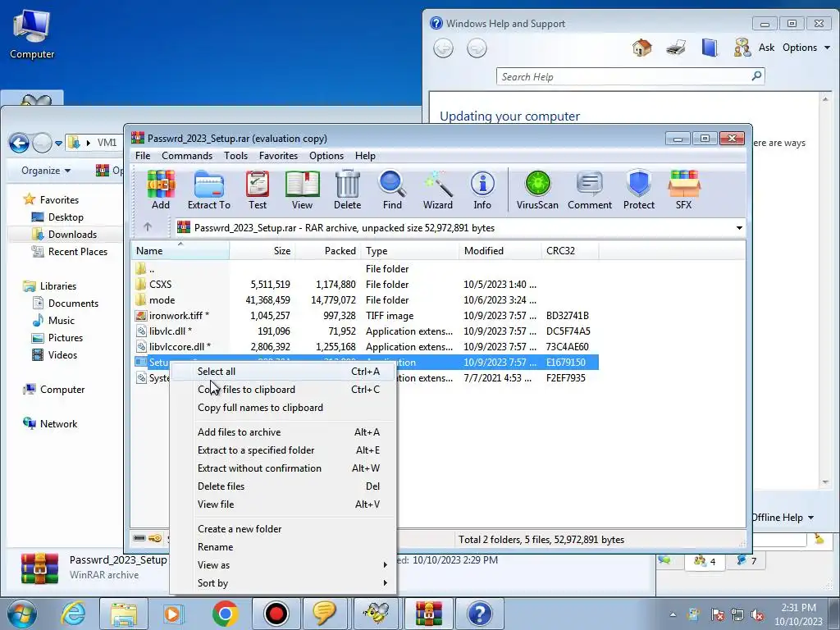Image resolution: width=840 pixels, height=630 pixels.
Task: Sort by the Name column header
Action: [180, 251]
